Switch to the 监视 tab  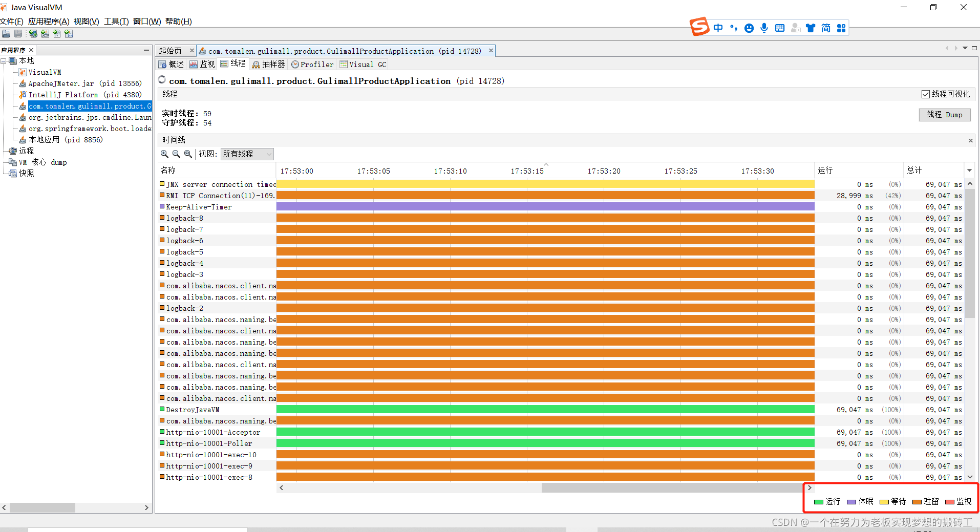[x=202, y=64]
